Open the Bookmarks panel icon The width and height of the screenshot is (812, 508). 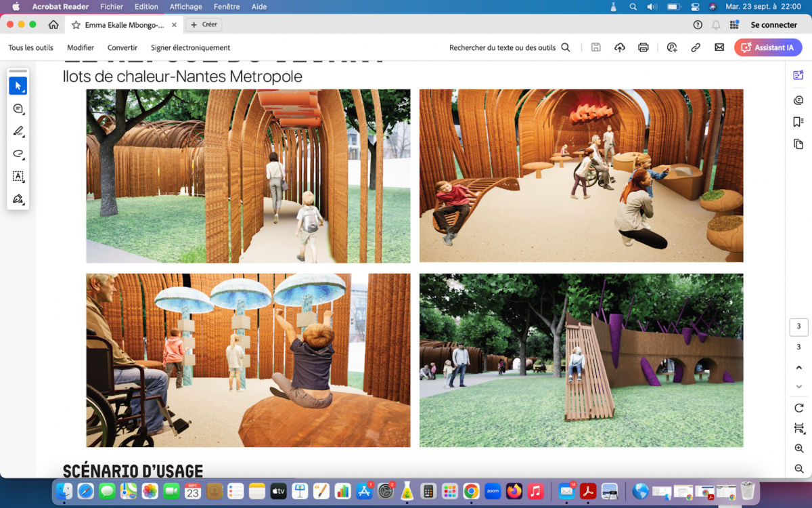click(798, 123)
